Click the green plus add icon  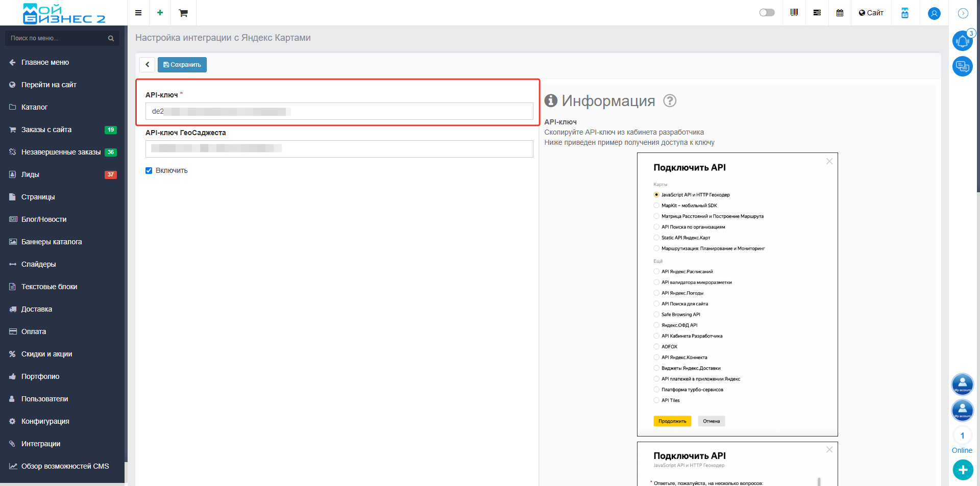pos(160,13)
